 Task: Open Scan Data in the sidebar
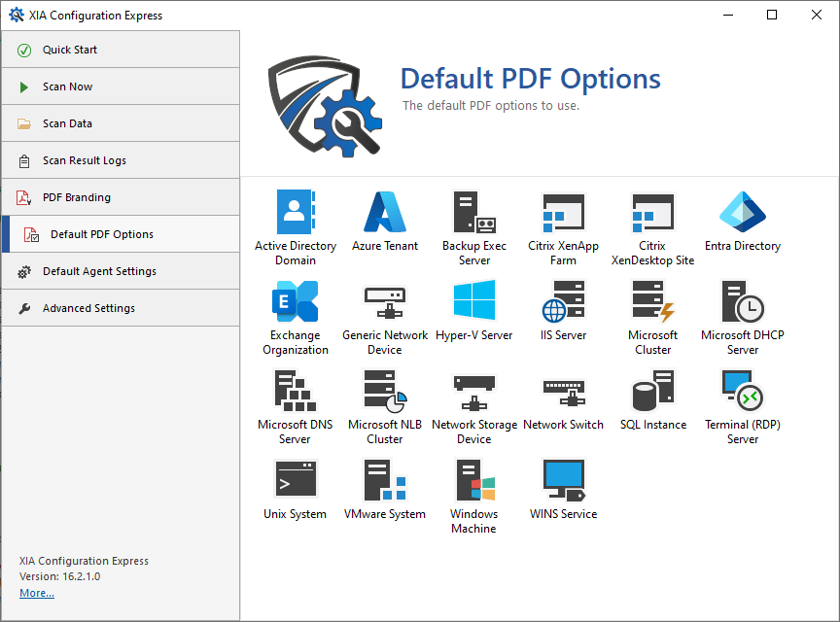point(121,123)
